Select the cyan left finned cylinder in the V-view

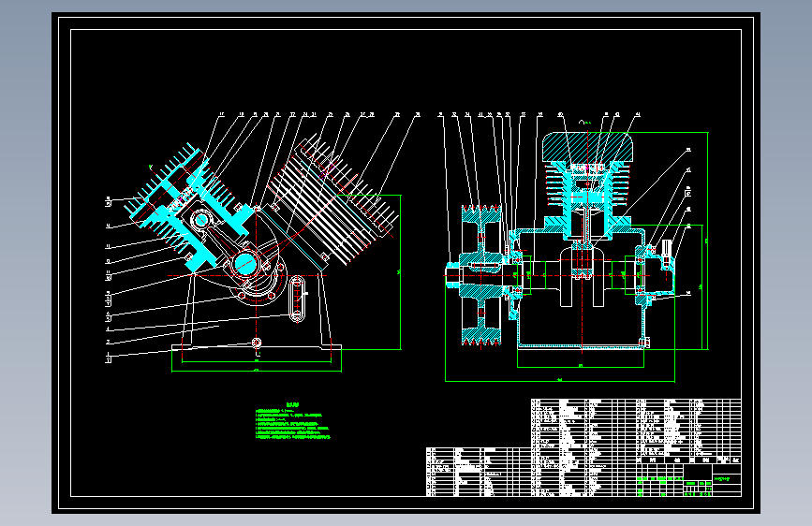click(189, 207)
